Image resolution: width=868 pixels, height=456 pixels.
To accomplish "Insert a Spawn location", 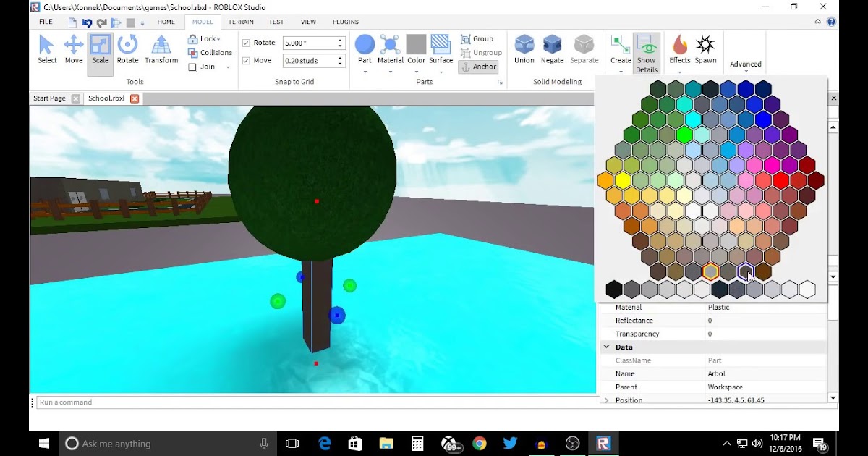I will point(705,50).
